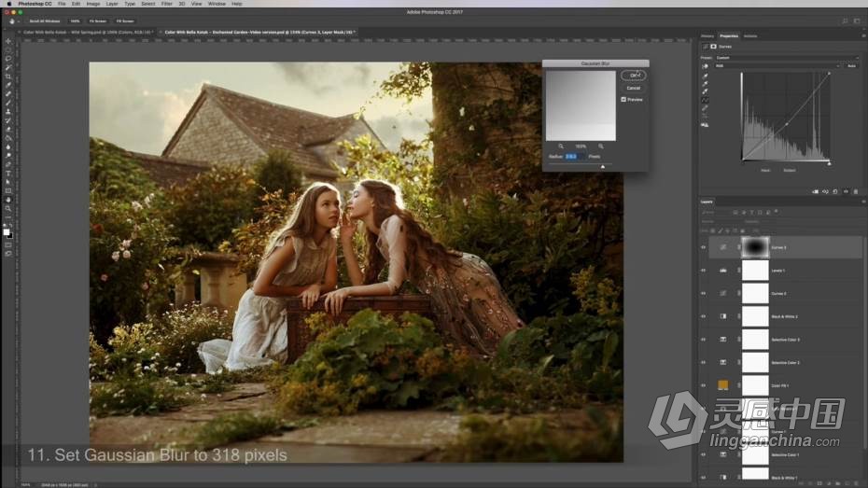Select the Hand tool in the toolbar
The width and height of the screenshot is (868, 488).
[x=7, y=200]
